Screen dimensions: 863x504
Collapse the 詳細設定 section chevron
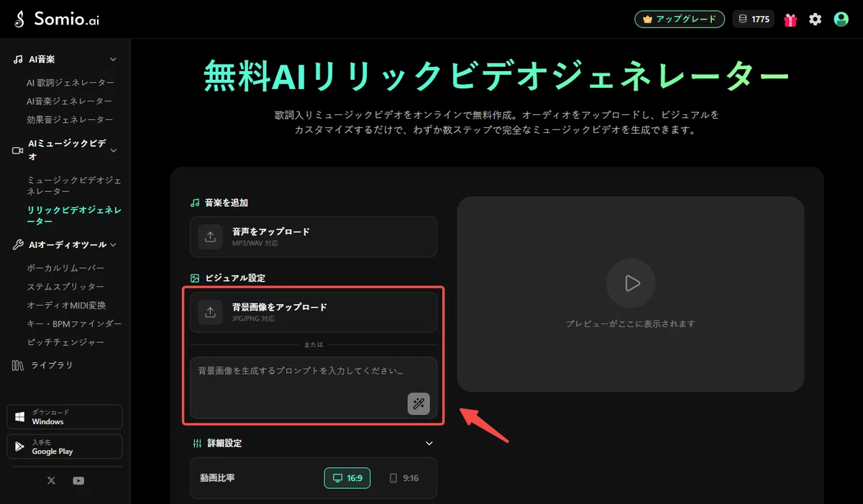pyautogui.click(x=429, y=444)
